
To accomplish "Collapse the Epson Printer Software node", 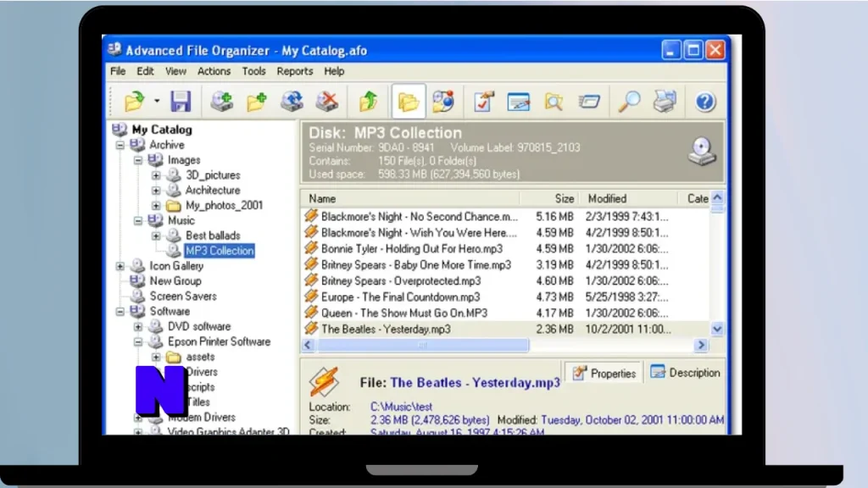I will point(138,342).
